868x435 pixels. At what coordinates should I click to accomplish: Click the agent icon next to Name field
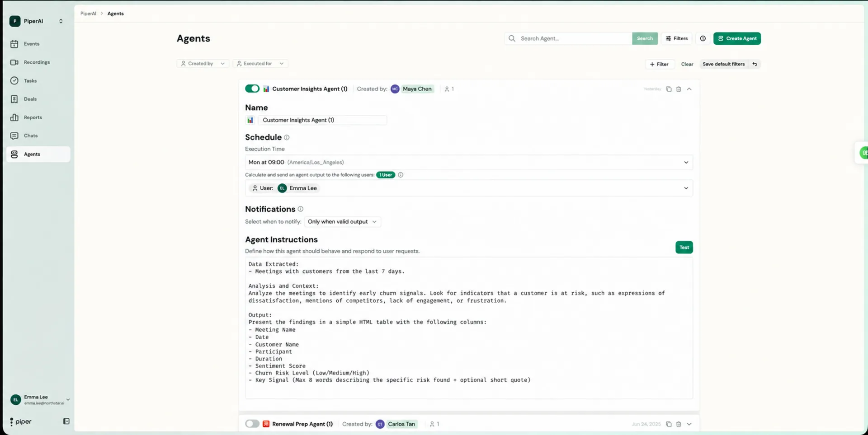pos(250,120)
